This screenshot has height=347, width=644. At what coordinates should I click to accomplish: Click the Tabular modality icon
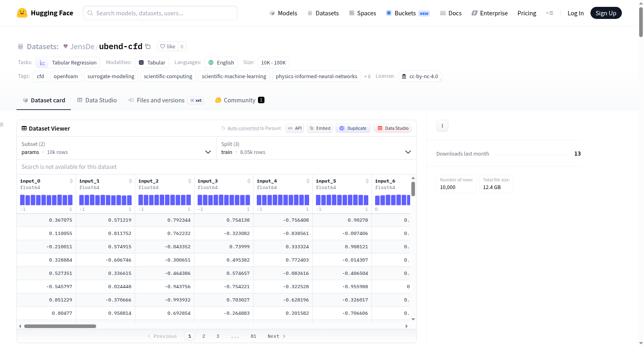coord(141,62)
